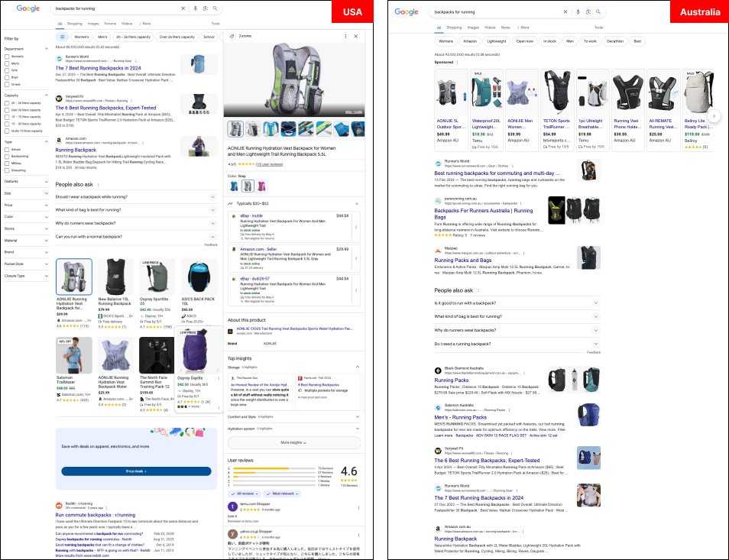The width and height of the screenshot is (729, 560).
Task: Click the Google logo in USA results
Action: (28, 8)
